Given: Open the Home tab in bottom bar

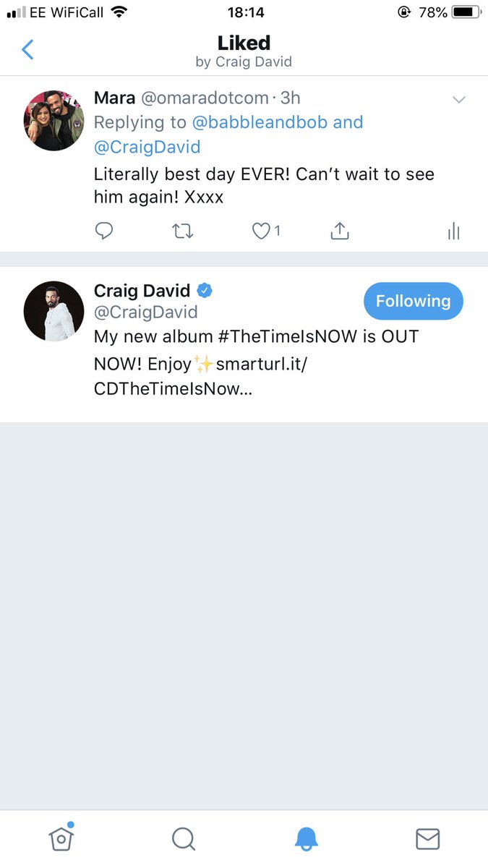Looking at the screenshot, I should click(x=61, y=838).
